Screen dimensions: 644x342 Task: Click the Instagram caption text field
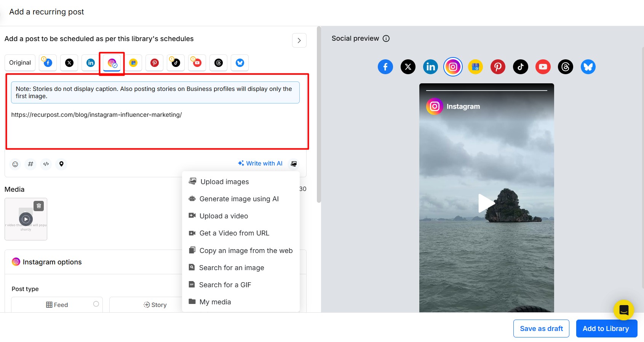tap(156, 129)
